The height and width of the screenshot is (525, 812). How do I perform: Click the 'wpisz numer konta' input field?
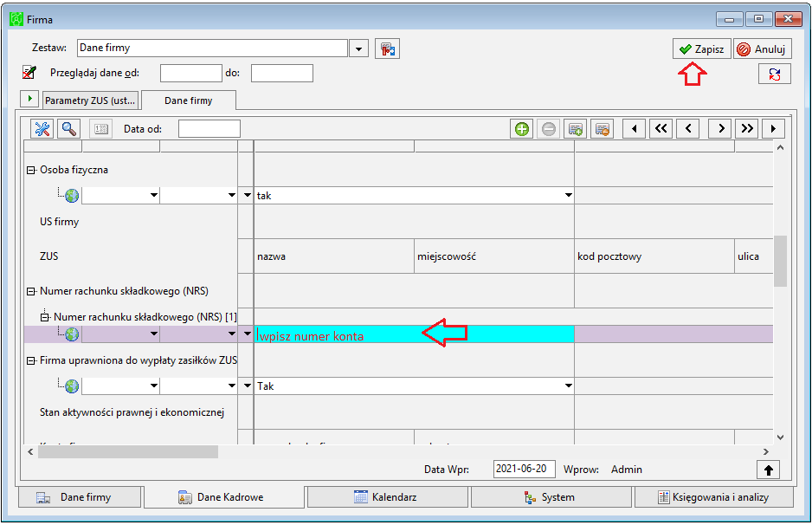(x=414, y=334)
